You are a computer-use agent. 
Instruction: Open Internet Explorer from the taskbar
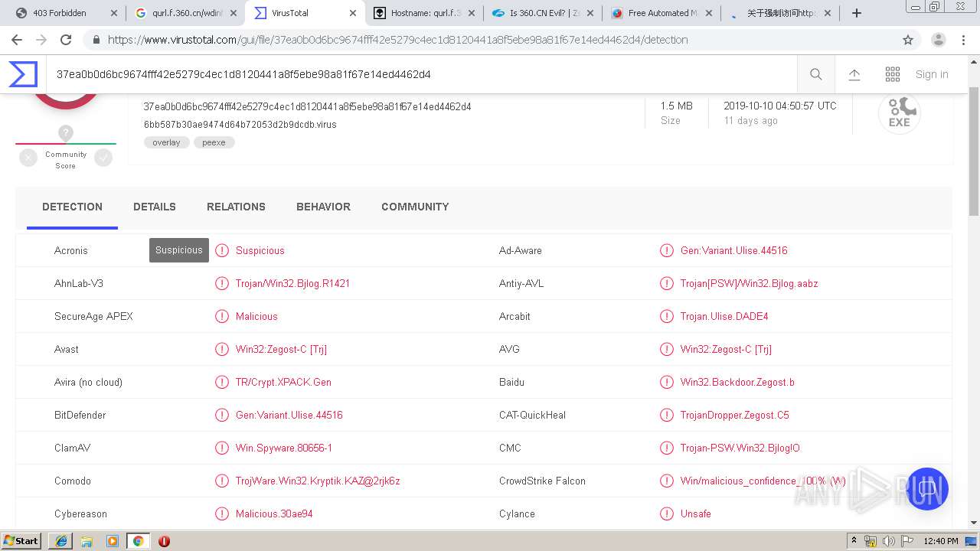[61, 541]
